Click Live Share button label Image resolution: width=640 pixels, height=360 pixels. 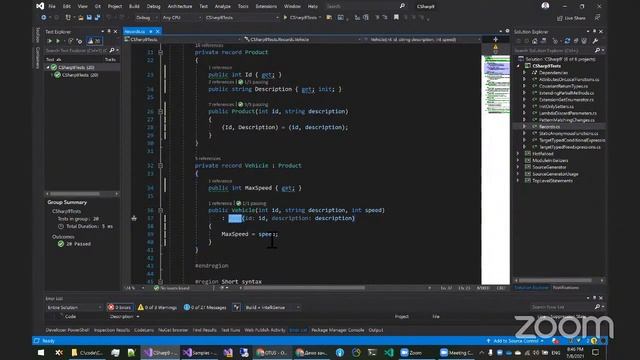click(574, 18)
